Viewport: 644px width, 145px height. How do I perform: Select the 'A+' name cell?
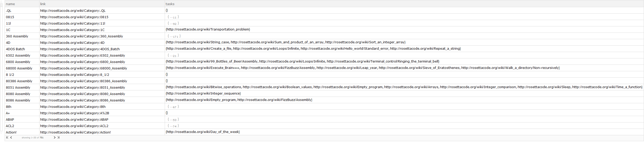click(22, 113)
